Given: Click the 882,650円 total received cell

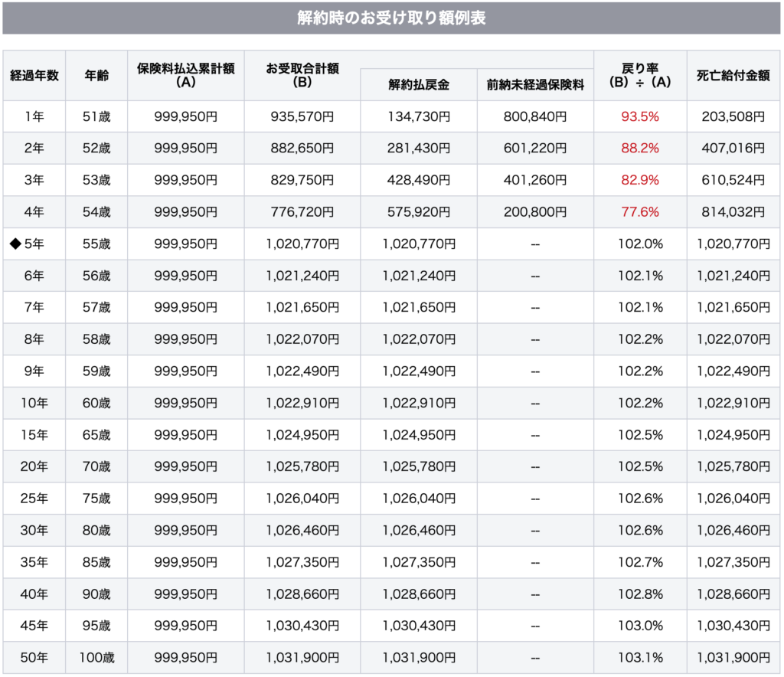Looking at the screenshot, I should pos(302,149).
